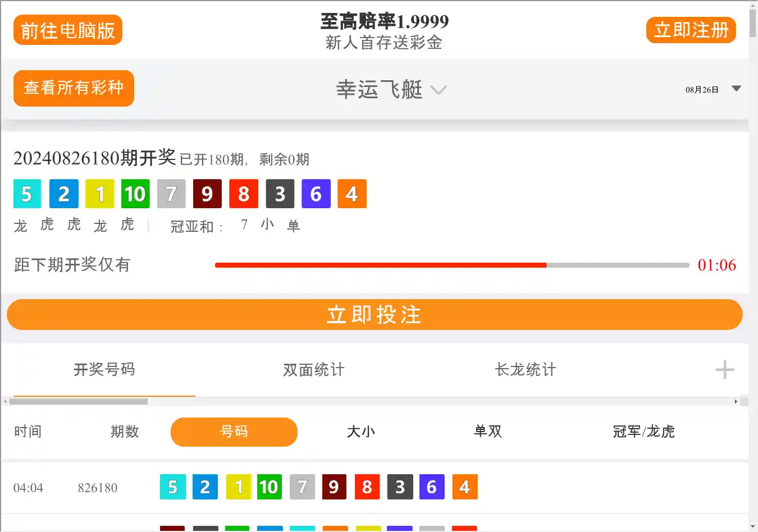Click the cyan number 5 ball in latest draw
758x532 pixels.
pos(27,194)
